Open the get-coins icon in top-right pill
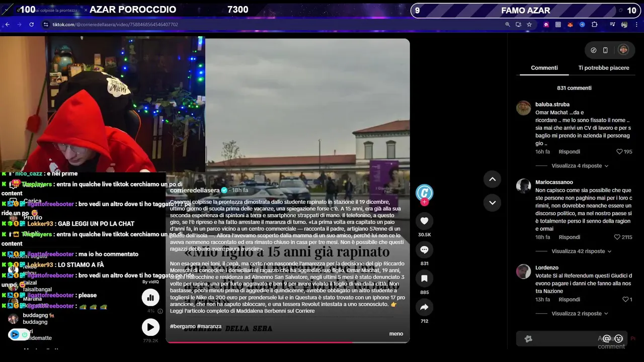 [x=593, y=50]
